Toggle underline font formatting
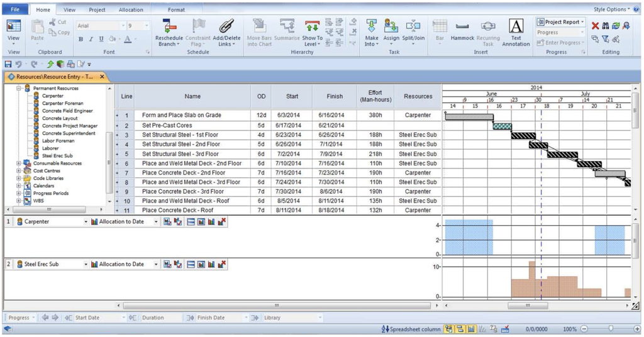The image size is (644, 337). click(x=101, y=39)
